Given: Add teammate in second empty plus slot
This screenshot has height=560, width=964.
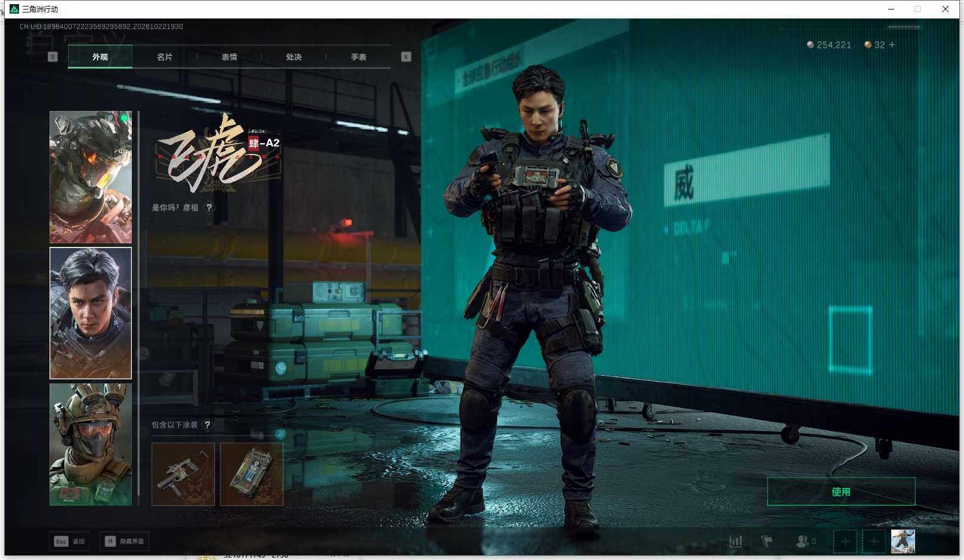Looking at the screenshot, I should (x=874, y=542).
